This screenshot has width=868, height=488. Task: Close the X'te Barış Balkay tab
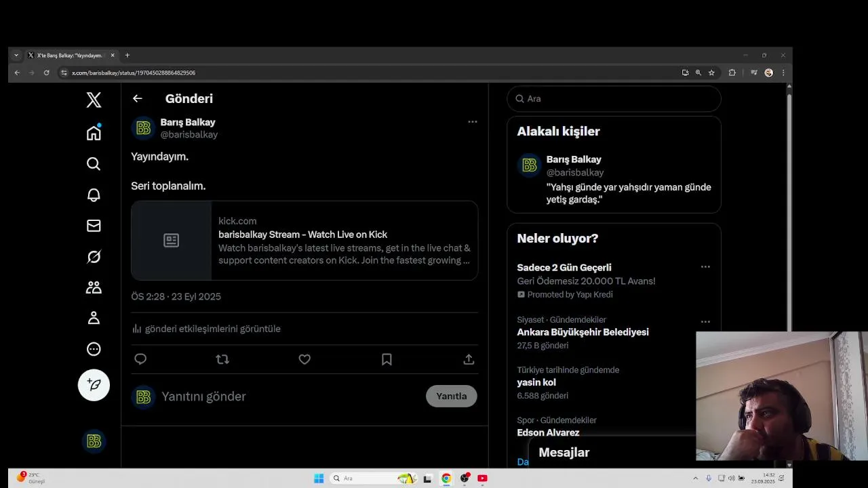point(113,56)
